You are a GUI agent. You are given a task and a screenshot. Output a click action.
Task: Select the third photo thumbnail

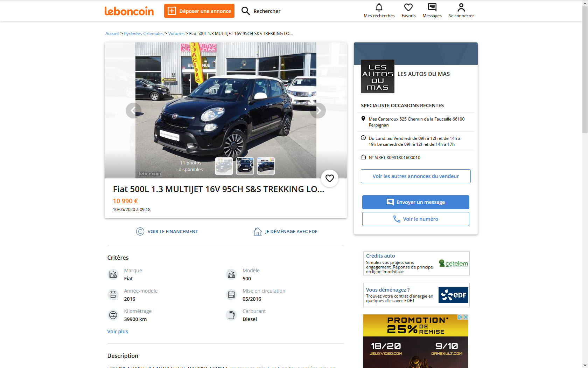266,166
